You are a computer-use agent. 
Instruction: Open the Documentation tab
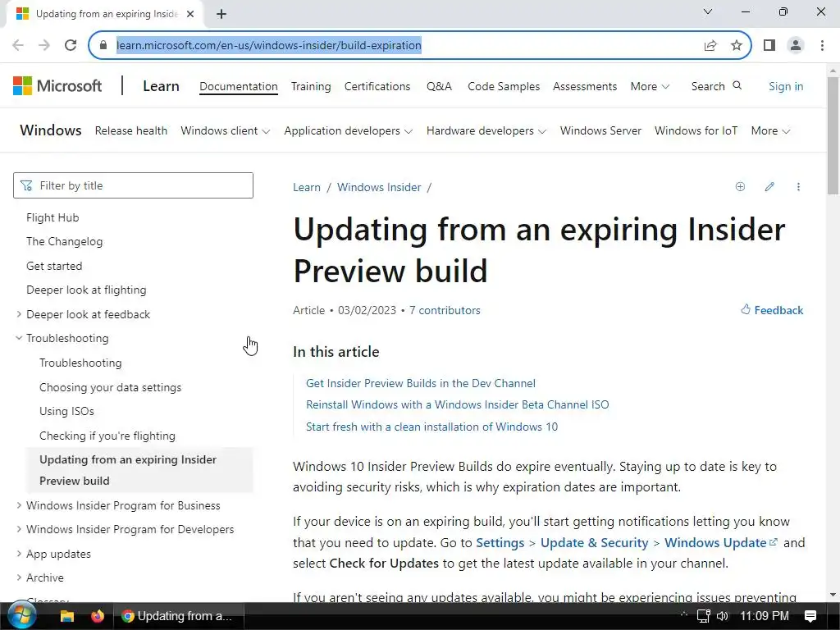pos(239,86)
